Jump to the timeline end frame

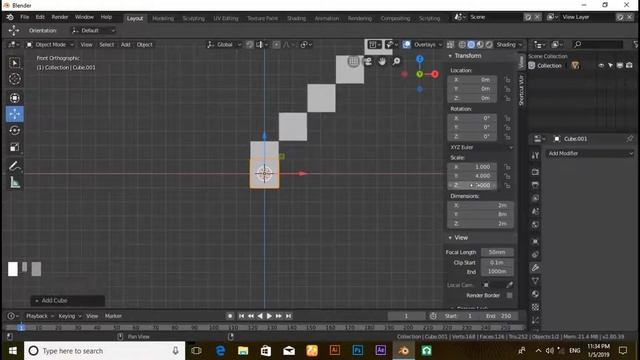(x=289, y=316)
